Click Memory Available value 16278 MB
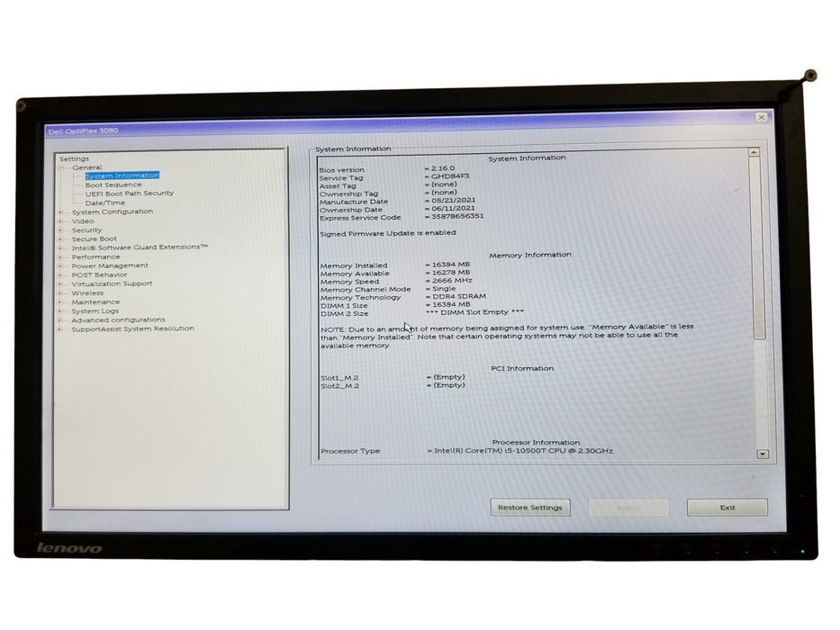Image resolution: width=840 pixels, height=630 pixels. coord(451,273)
